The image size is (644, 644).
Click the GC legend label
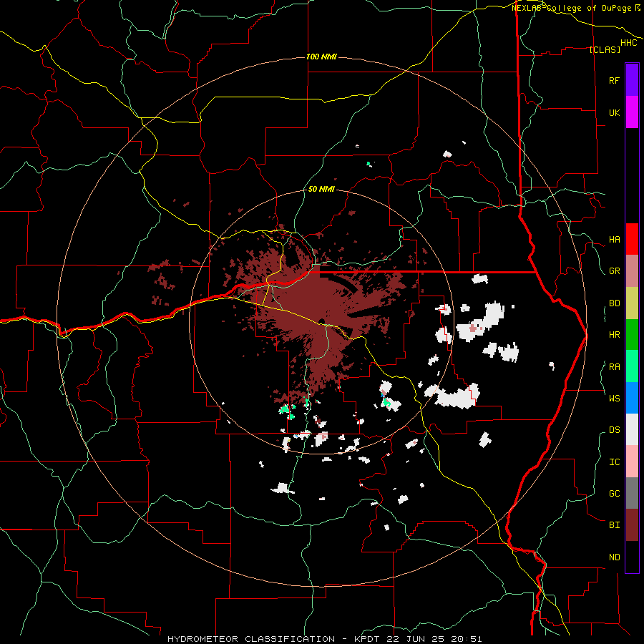(x=614, y=494)
